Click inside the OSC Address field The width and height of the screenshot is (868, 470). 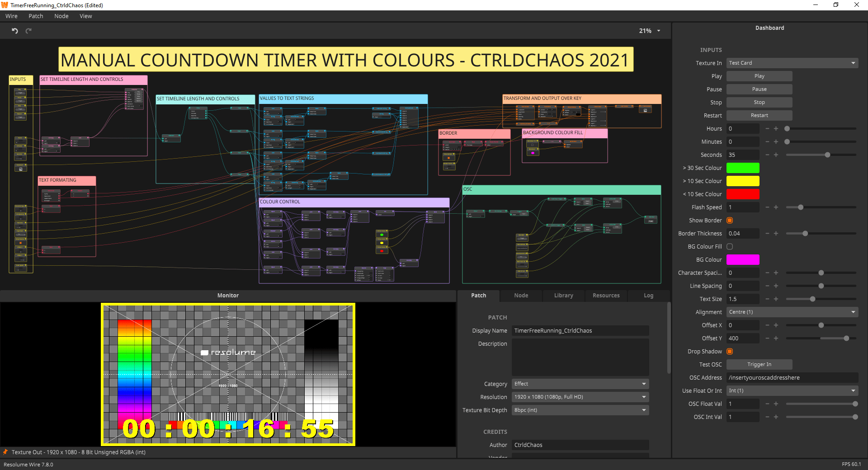click(791, 378)
